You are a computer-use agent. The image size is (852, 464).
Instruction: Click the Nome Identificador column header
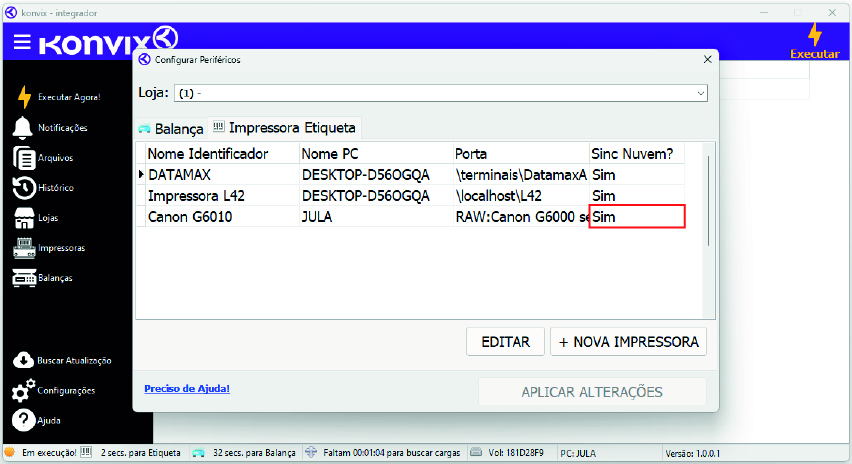223,154
